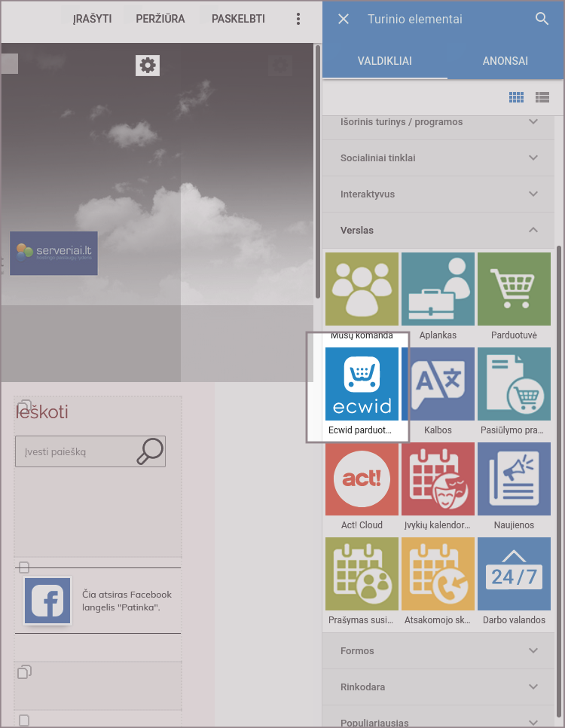565x728 pixels.
Task: Expand the Socialiniai tinklai section
Action: click(x=438, y=158)
